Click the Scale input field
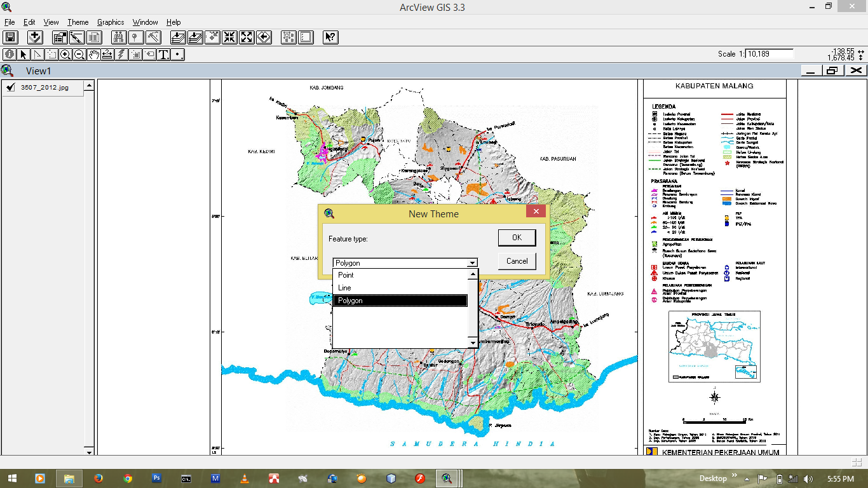 click(x=770, y=54)
